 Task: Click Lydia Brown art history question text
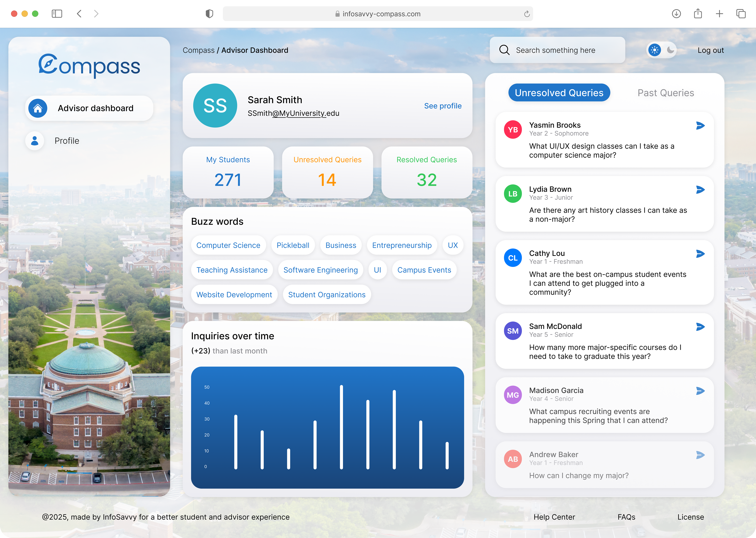[608, 215]
